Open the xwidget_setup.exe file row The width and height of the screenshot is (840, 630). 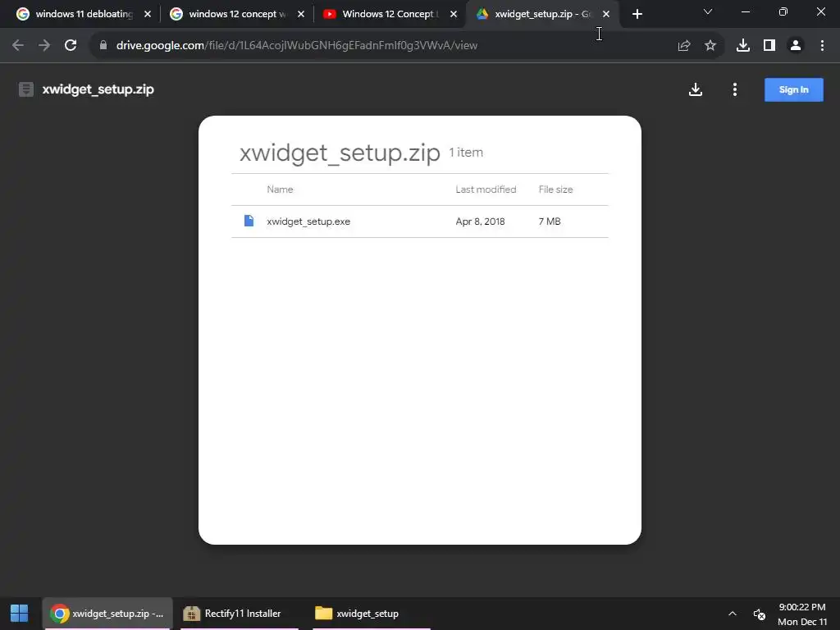point(419,221)
